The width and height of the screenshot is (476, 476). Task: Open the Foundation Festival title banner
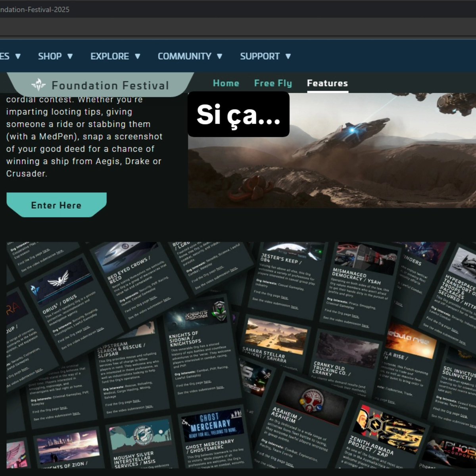coord(101,85)
